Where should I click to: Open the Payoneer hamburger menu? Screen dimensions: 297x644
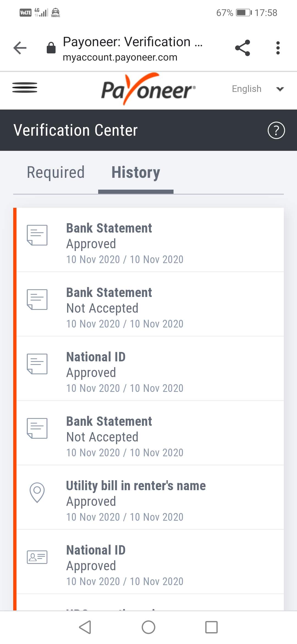pos(25,88)
